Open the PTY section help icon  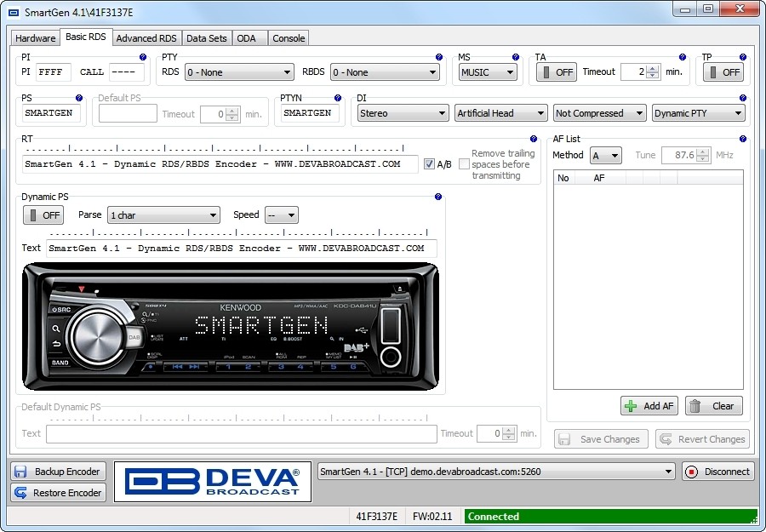438,57
